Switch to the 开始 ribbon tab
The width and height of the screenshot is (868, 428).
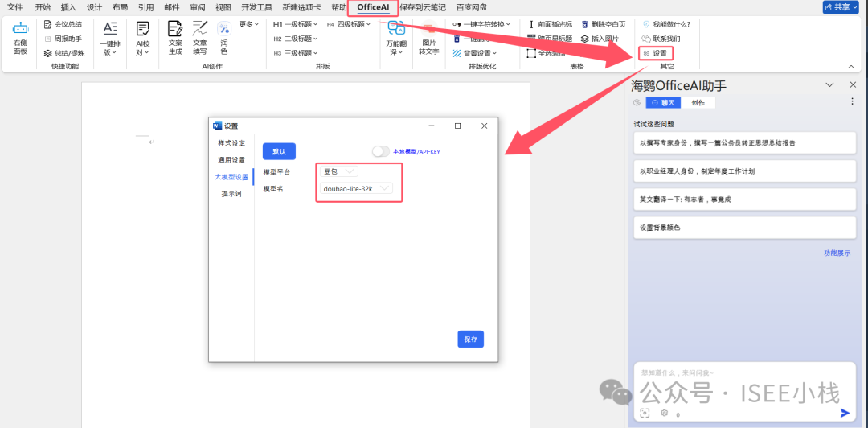click(43, 8)
